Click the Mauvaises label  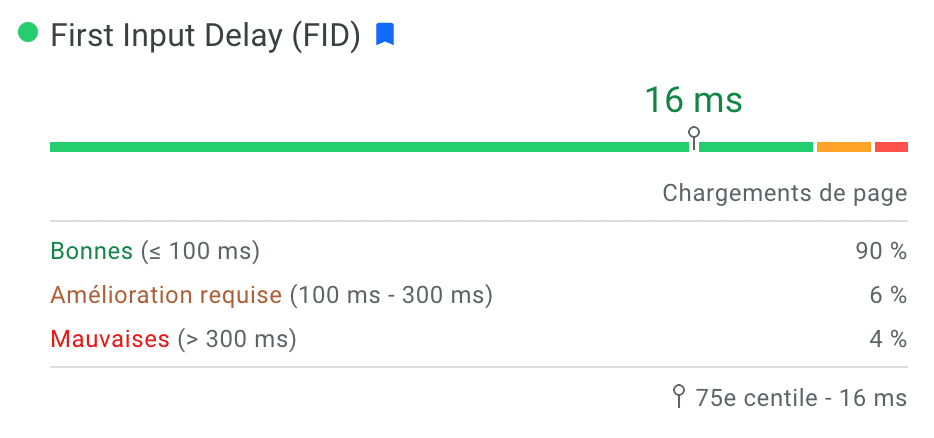click(110, 339)
